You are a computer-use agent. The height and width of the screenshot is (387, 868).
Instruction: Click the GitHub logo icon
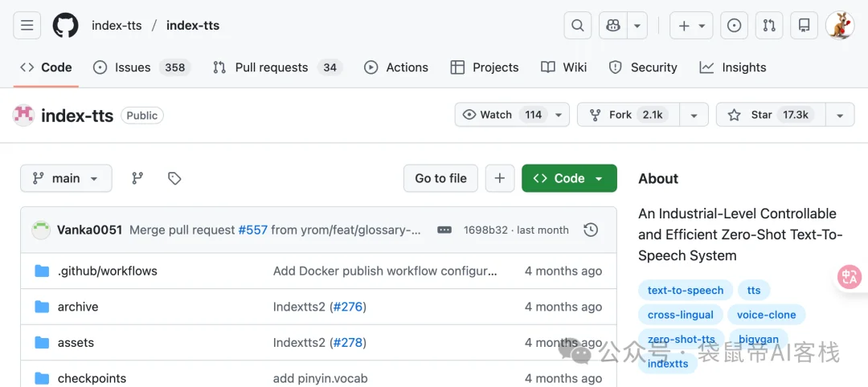(x=66, y=26)
